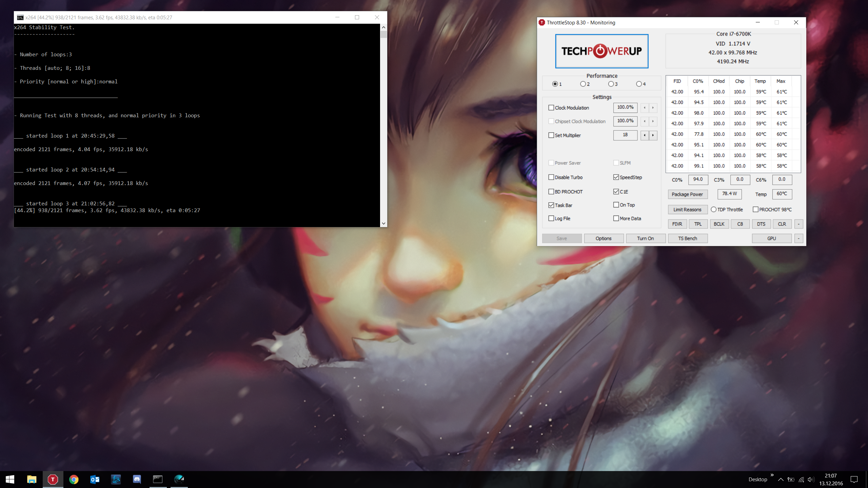Screen dimensions: 868x488
Task: Open the FIVR settings
Action: (x=677, y=224)
